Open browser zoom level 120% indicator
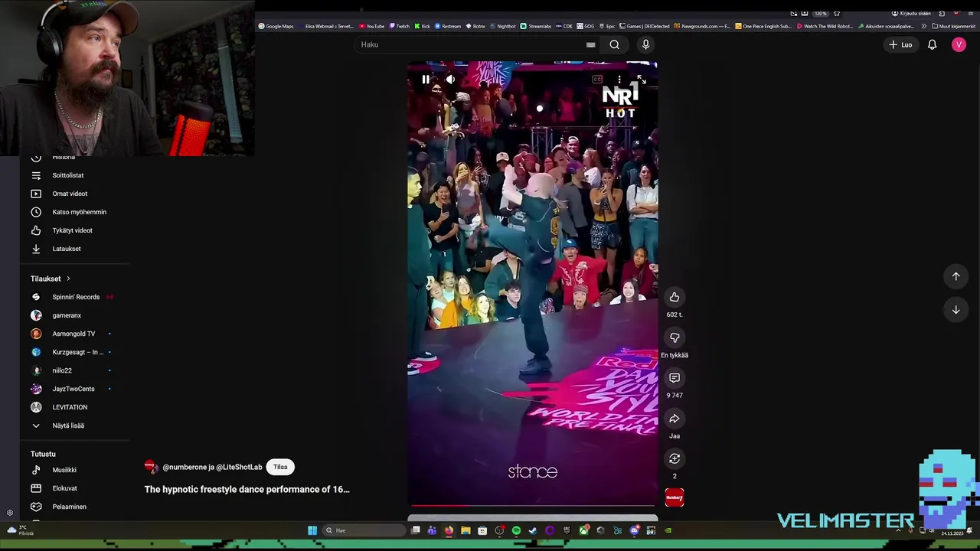Image resolution: width=980 pixels, height=551 pixels. 821,13
